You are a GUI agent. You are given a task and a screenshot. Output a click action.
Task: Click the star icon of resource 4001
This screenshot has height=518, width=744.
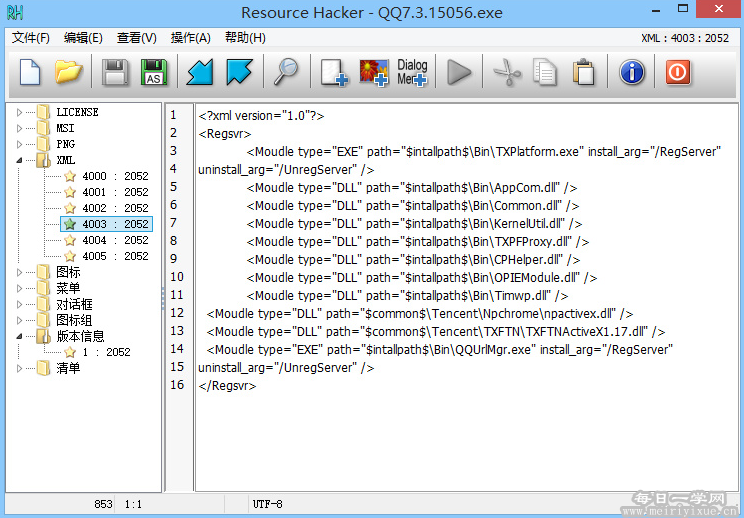click(70, 192)
